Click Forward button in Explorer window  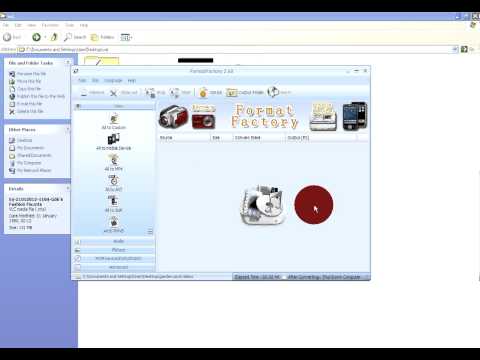(36, 37)
